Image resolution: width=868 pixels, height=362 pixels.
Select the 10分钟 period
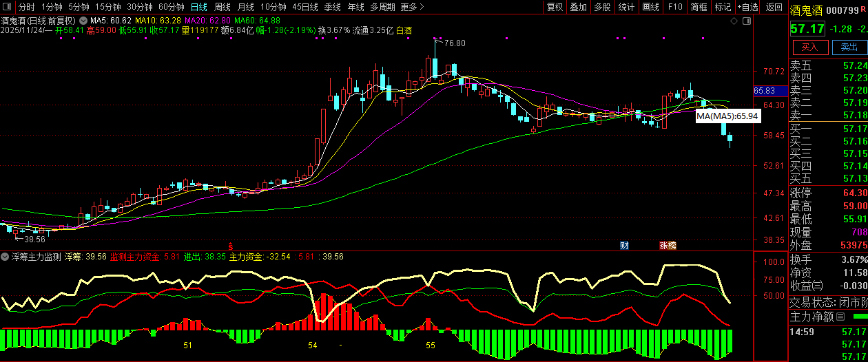273,7
